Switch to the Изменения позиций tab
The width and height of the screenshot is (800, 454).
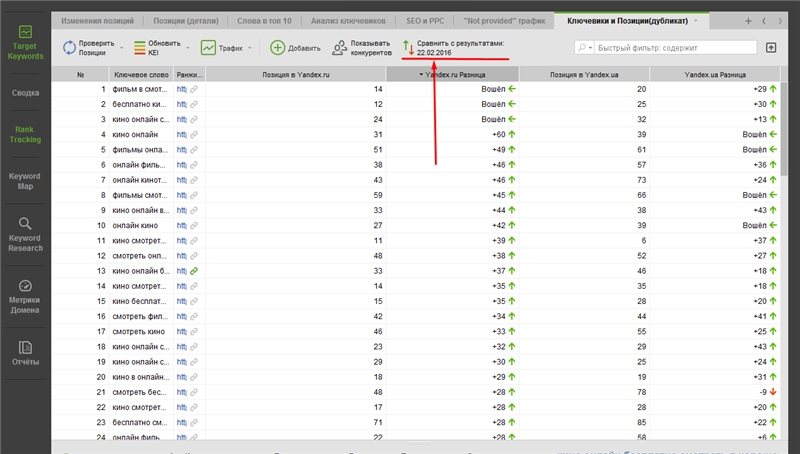click(x=97, y=20)
